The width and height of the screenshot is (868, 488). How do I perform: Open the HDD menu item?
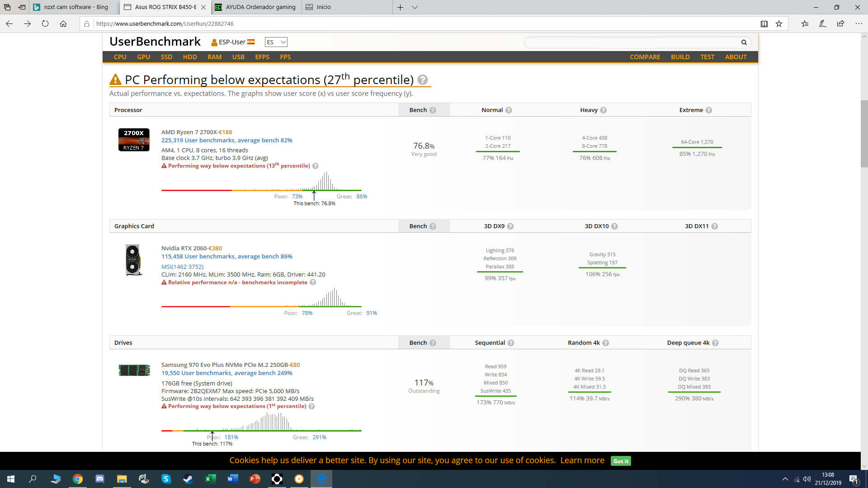[x=190, y=57]
